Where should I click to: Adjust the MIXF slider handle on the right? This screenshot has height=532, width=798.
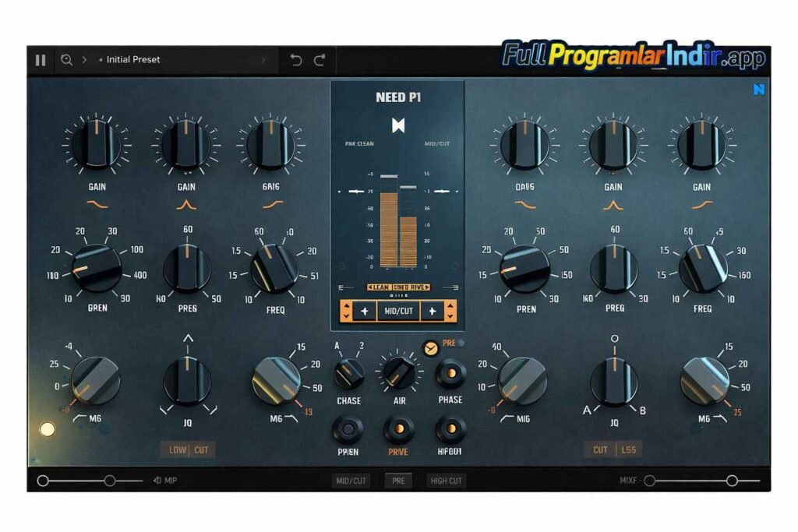[x=733, y=481]
